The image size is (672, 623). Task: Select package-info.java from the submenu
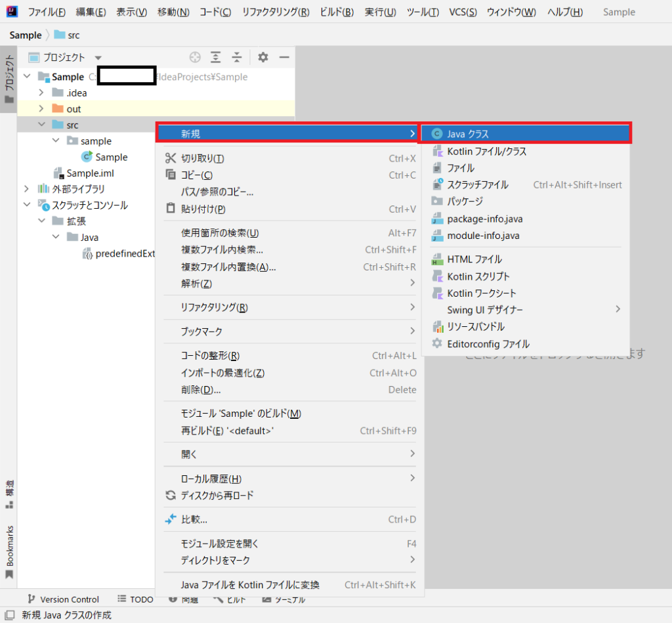click(485, 219)
